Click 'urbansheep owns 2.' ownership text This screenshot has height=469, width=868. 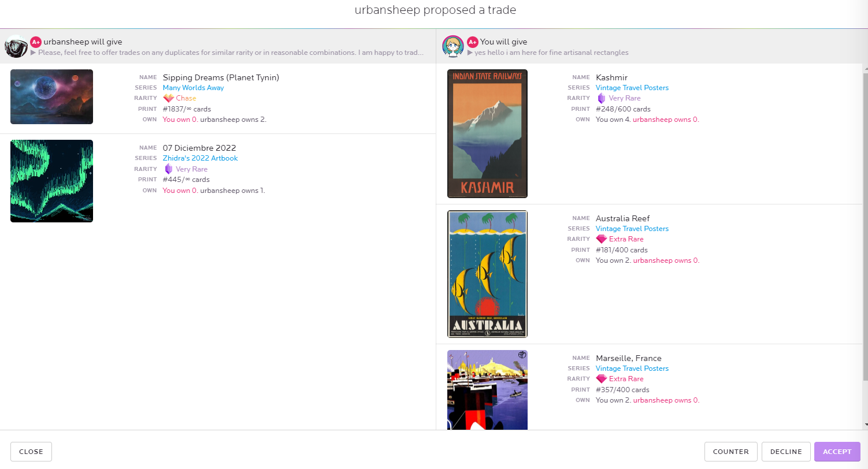233,120
